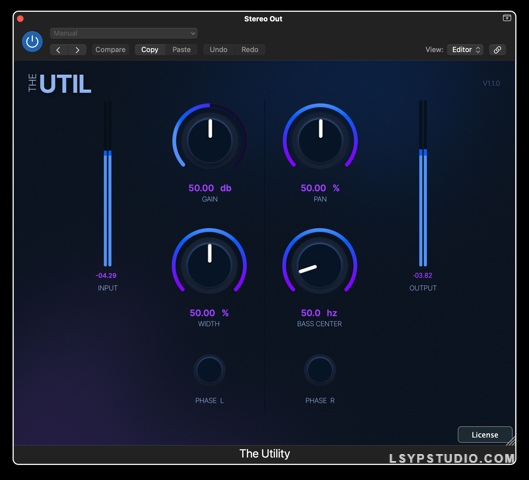Click the Paste button
Screen dimensions: 529x480
[x=182, y=50]
